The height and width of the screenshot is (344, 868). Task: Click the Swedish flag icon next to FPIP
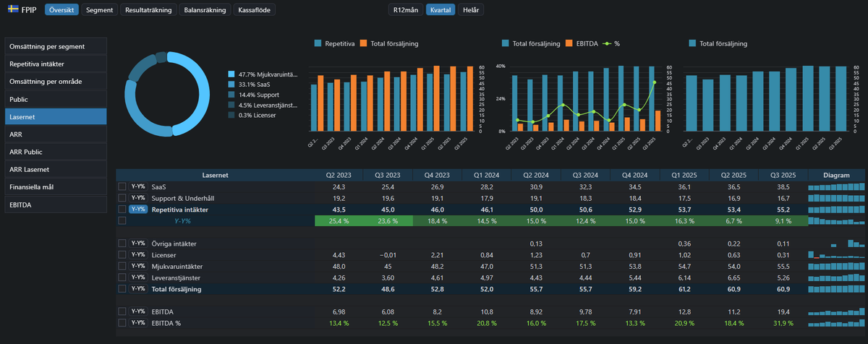pos(13,10)
